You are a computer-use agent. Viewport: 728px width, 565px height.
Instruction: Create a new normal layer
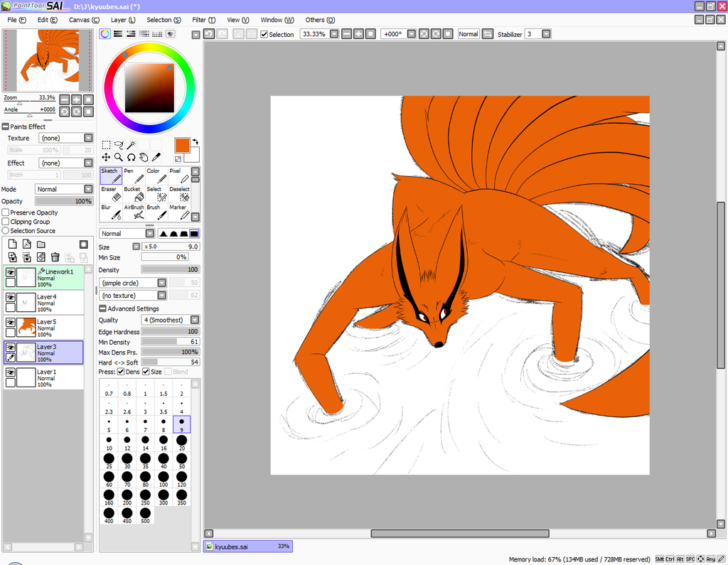pyautogui.click(x=13, y=244)
